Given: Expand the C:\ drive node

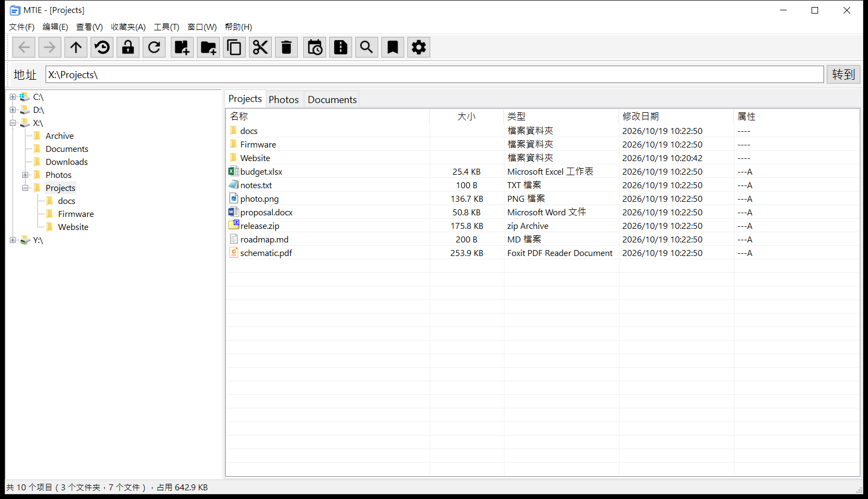Looking at the screenshot, I should click(12, 97).
